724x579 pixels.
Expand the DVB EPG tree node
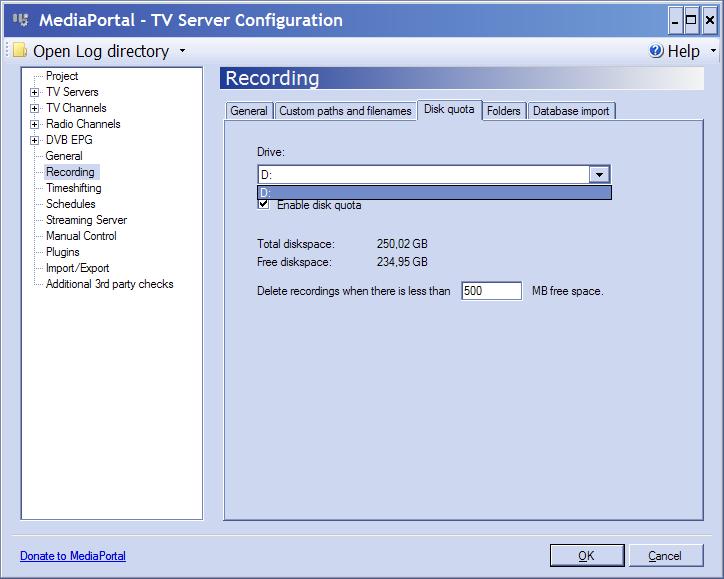tap(35, 140)
